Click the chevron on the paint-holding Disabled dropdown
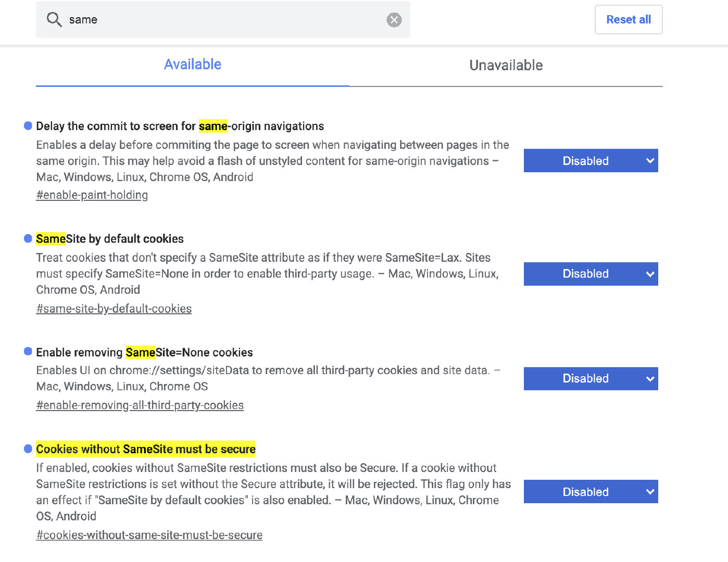This screenshot has height=562, width=728. (x=650, y=160)
